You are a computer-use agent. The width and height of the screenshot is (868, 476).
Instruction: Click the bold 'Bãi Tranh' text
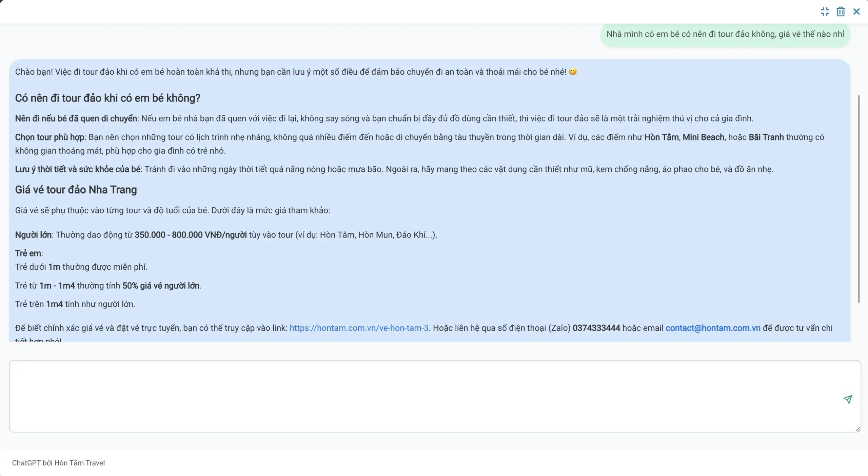click(x=766, y=137)
